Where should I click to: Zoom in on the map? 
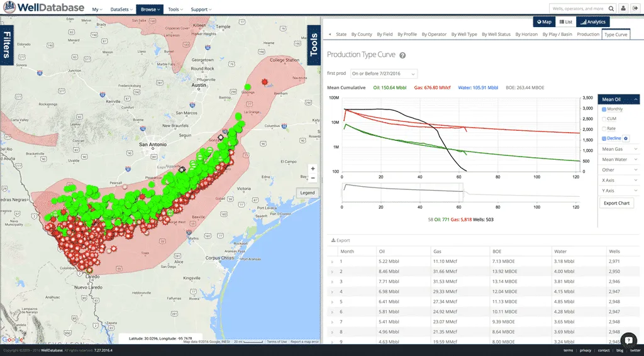coord(313,169)
